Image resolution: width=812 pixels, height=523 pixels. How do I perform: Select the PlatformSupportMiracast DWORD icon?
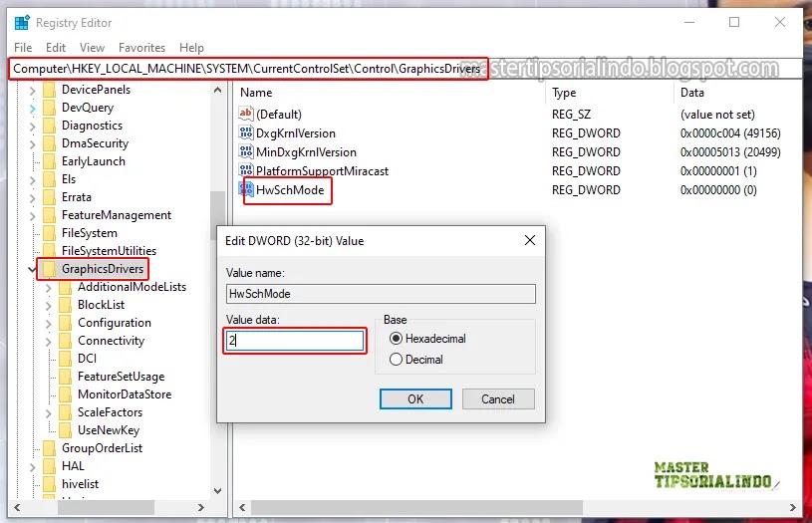tap(246, 170)
